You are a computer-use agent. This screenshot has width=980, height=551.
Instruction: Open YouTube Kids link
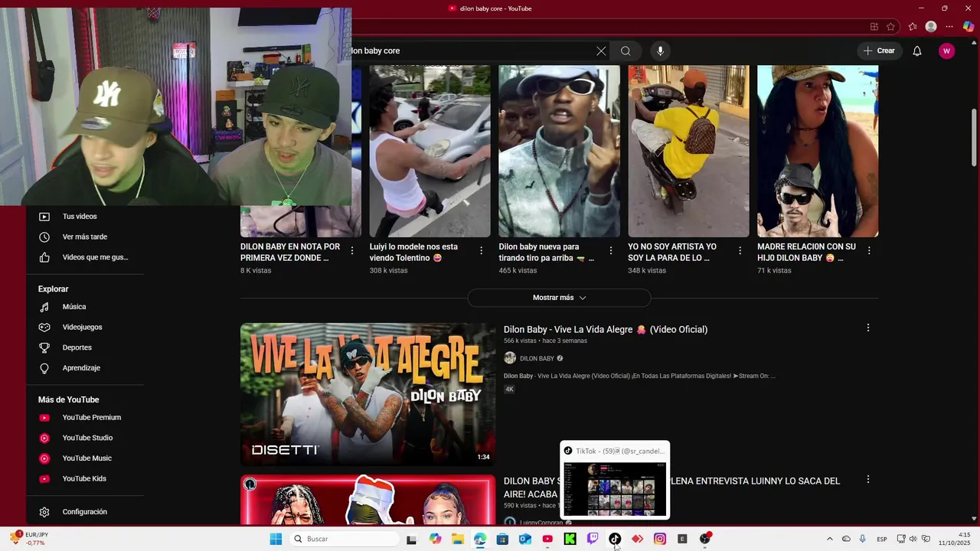click(x=84, y=479)
